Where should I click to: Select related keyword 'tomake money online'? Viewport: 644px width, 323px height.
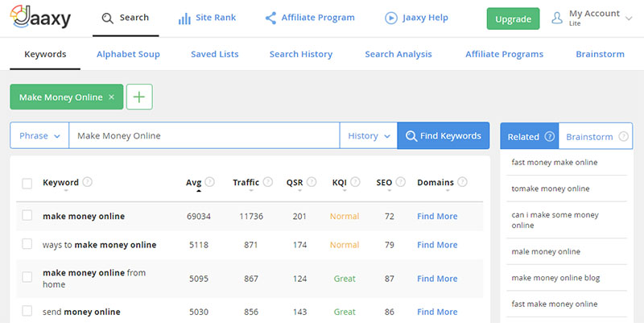point(551,188)
